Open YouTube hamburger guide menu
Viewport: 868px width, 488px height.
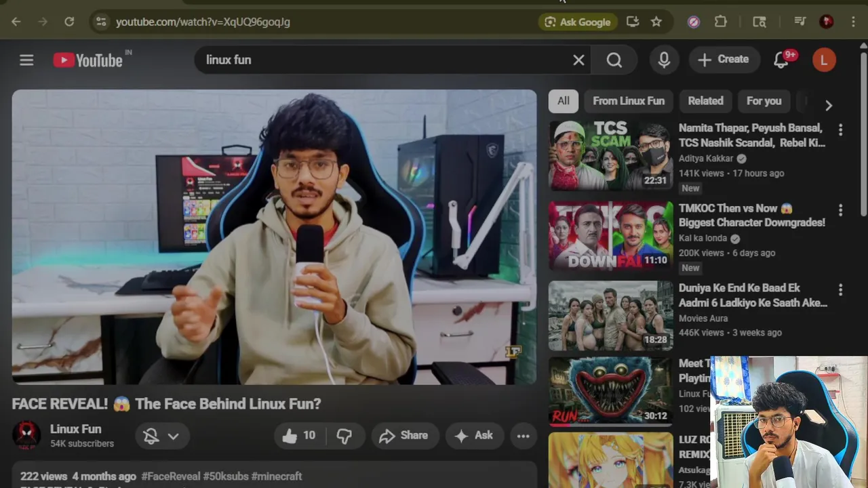tap(26, 60)
